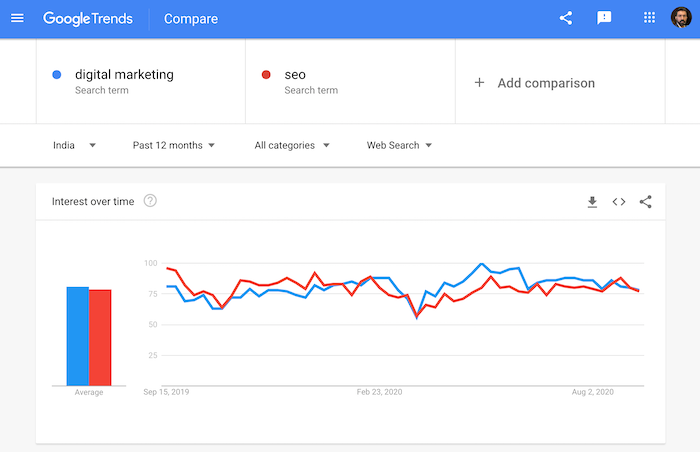The image size is (700, 452).
Task: Open the Web Search type dropdown
Action: [x=399, y=145]
